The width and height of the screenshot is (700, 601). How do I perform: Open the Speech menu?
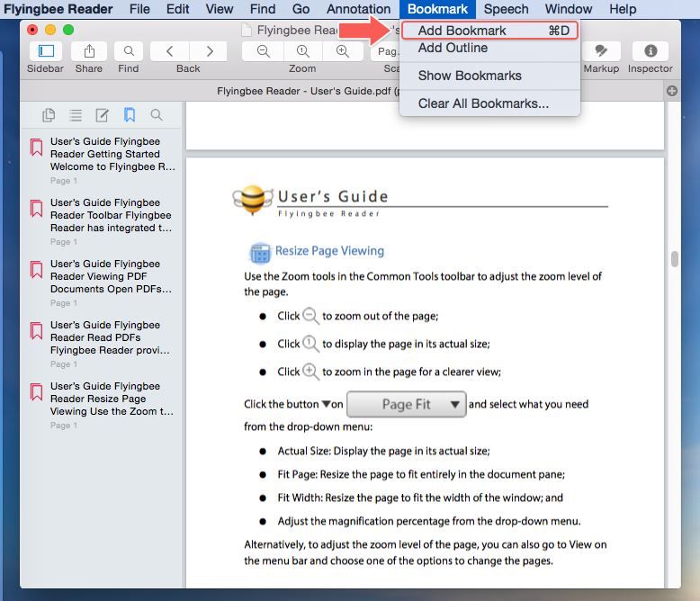[x=506, y=9]
